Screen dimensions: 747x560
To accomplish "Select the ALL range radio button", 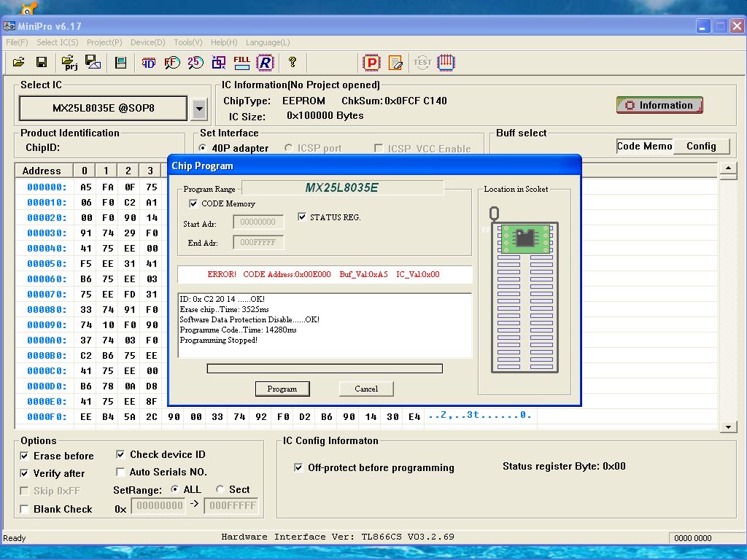I will coord(175,489).
